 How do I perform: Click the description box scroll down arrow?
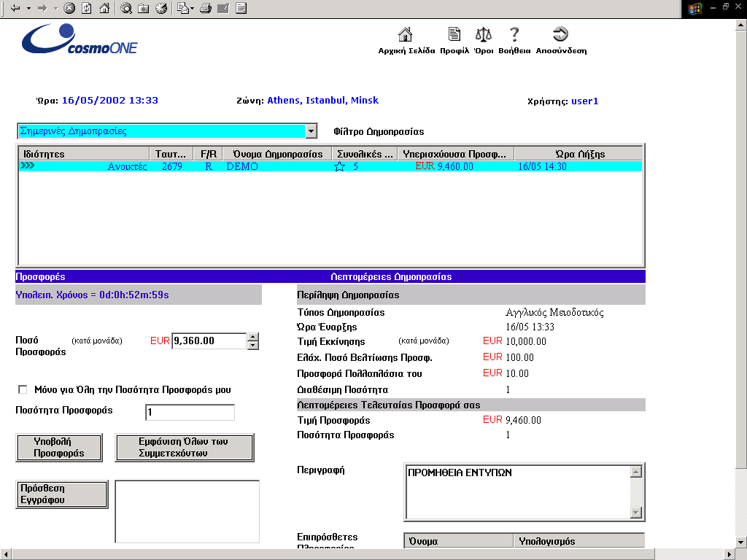(636, 513)
